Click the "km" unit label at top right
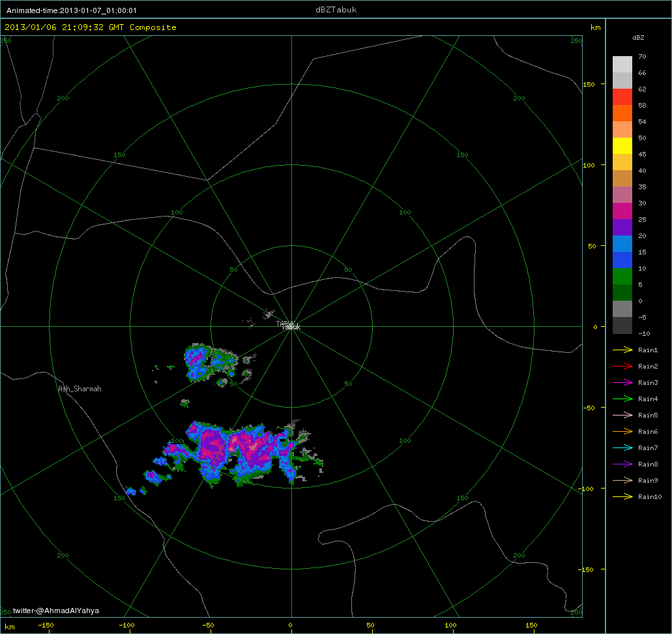672x634 pixels. coord(596,27)
